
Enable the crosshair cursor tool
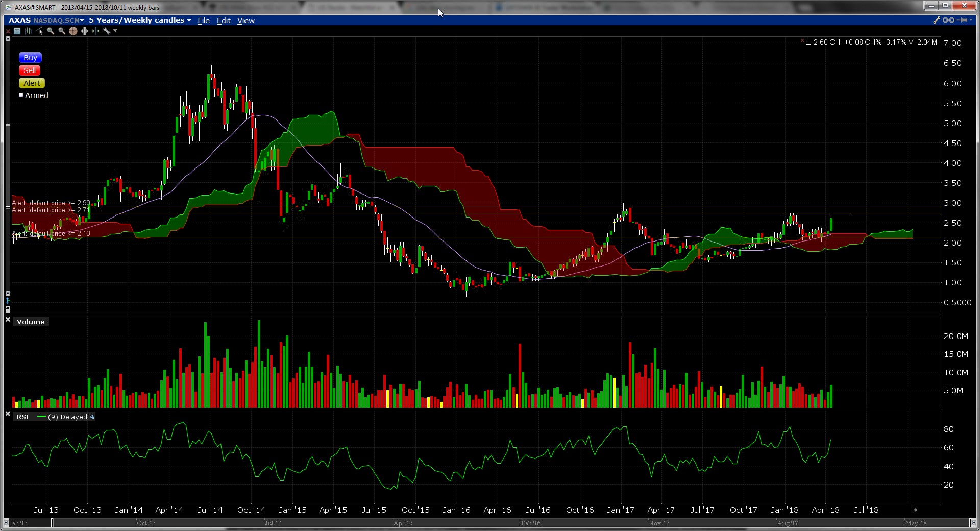(x=73, y=31)
